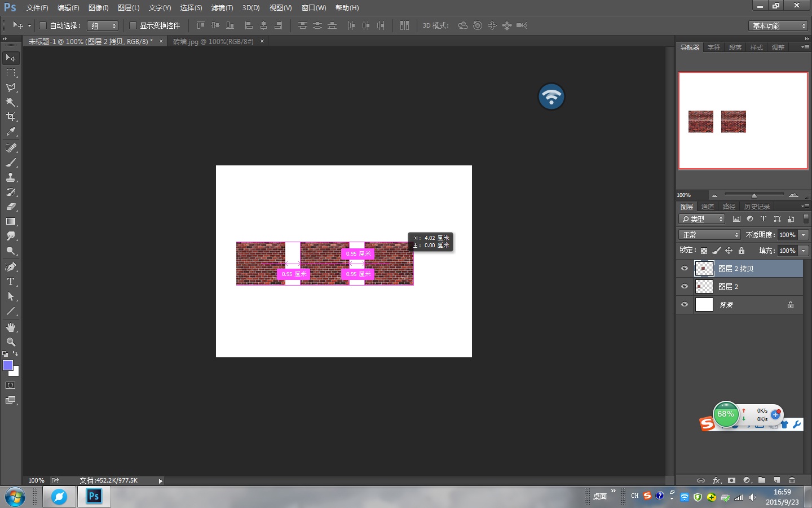Switch to the 通道 panel tab
The height and width of the screenshot is (508, 812).
coord(708,206)
